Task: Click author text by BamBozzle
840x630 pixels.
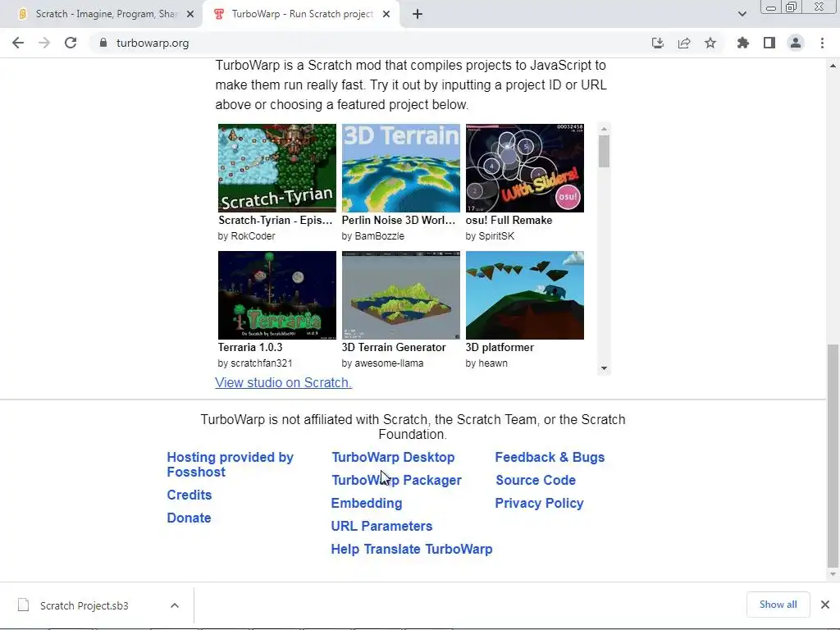Action: click(x=373, y=236)
